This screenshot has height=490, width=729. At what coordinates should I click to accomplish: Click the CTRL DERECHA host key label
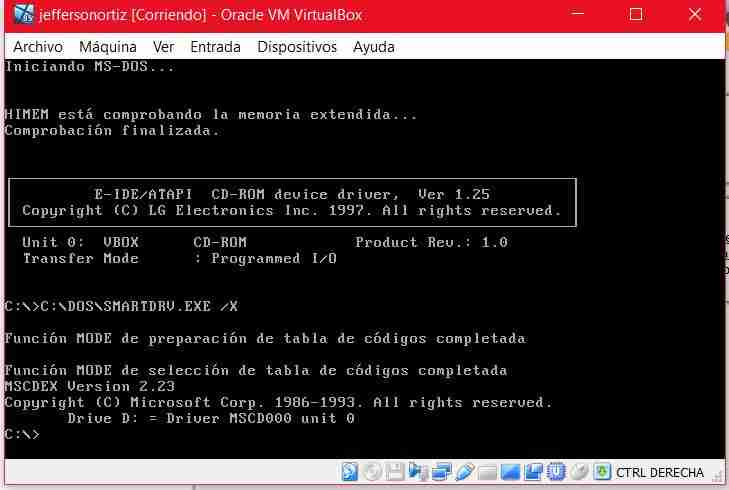coord(660,472)
